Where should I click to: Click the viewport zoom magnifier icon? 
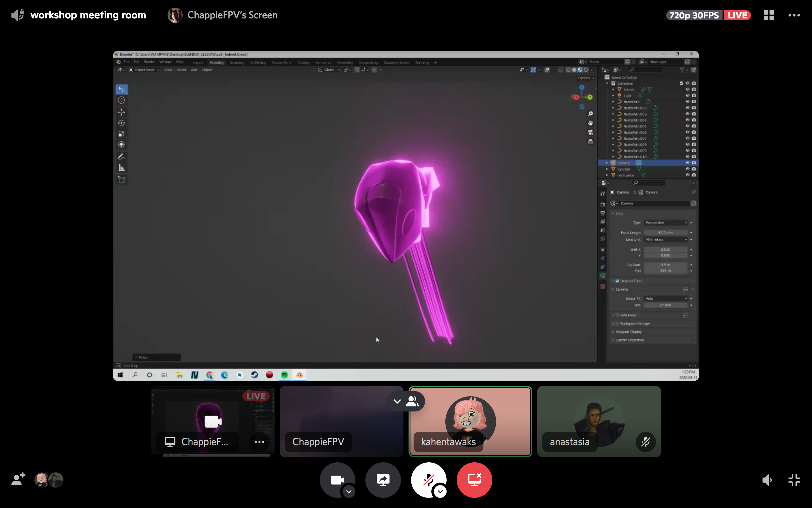tap(590, 114)
